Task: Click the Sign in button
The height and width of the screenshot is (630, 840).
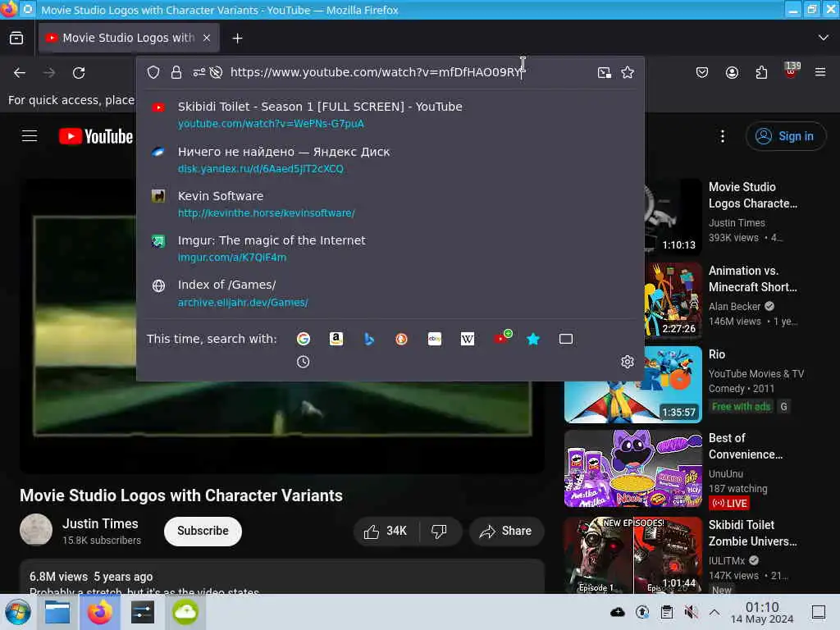Action: coord(785,136)
